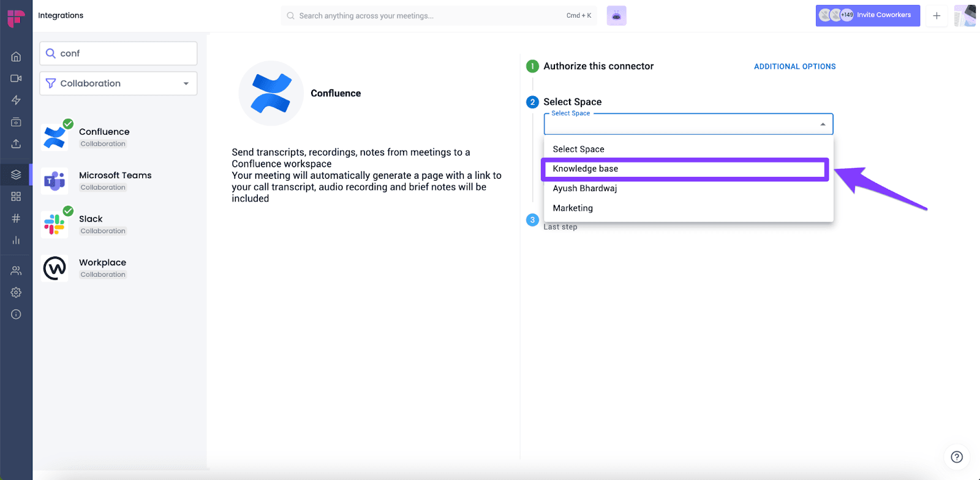Click the 'Authorize this connector' step
Viewport: 980px width, 480px height.
(598, 66)
